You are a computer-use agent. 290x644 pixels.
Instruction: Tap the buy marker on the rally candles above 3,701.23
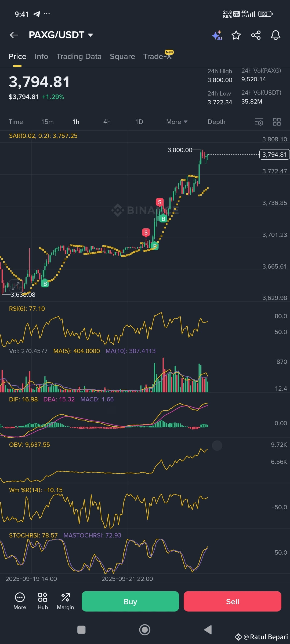(x=163, y=218)
